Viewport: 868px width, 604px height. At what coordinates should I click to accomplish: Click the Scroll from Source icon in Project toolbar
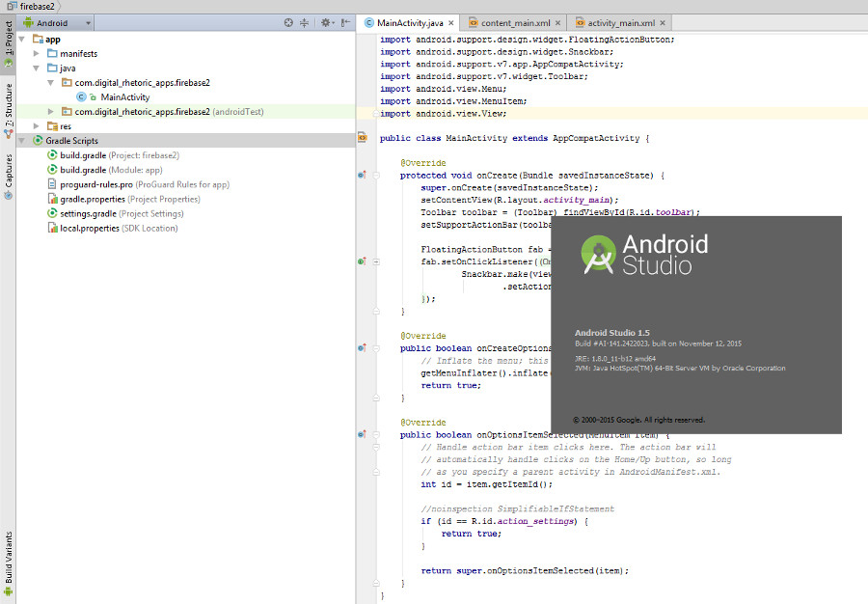289,21
